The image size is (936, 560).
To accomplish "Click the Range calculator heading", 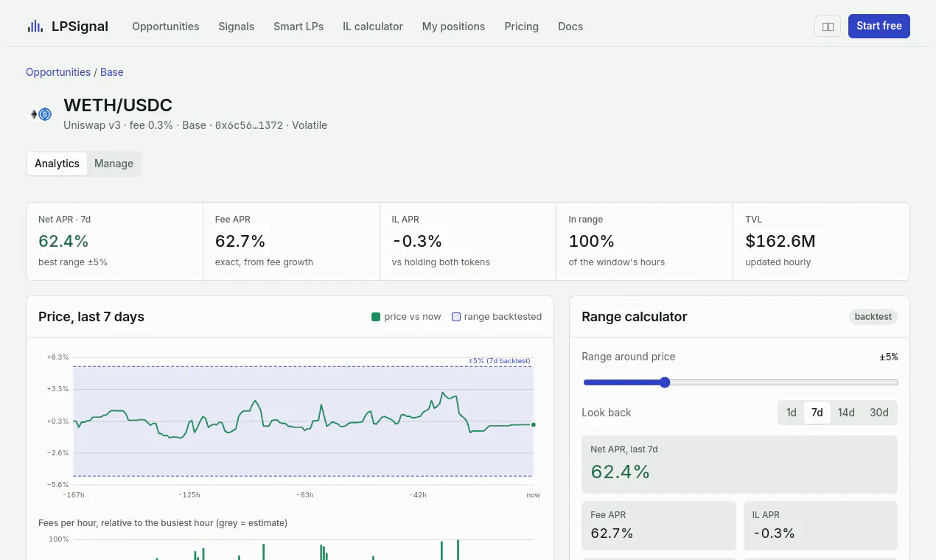I will coord(635,317).
